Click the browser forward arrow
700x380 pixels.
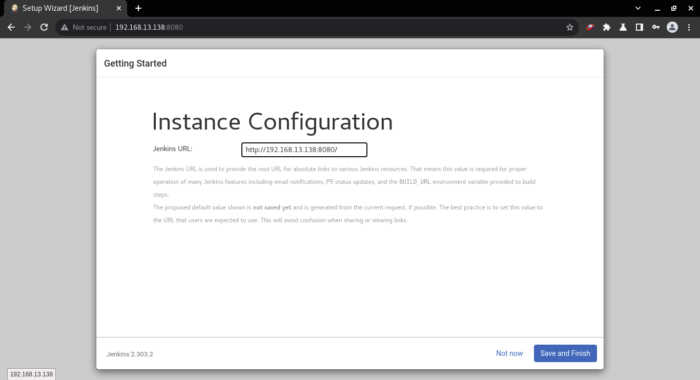tap(28, 27)
